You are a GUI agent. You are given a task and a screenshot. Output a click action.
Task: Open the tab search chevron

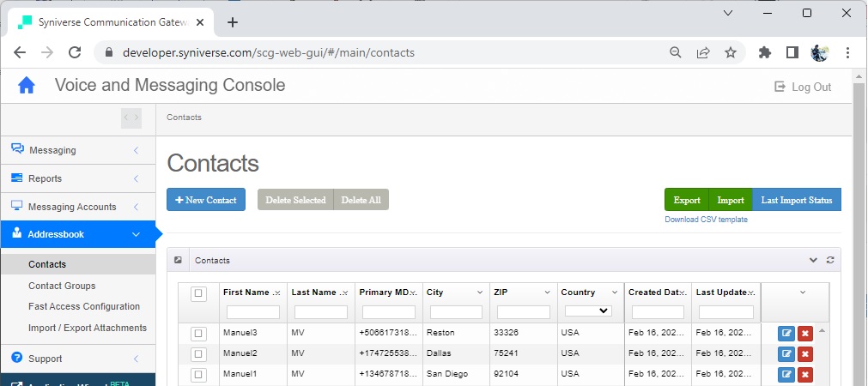728,13
